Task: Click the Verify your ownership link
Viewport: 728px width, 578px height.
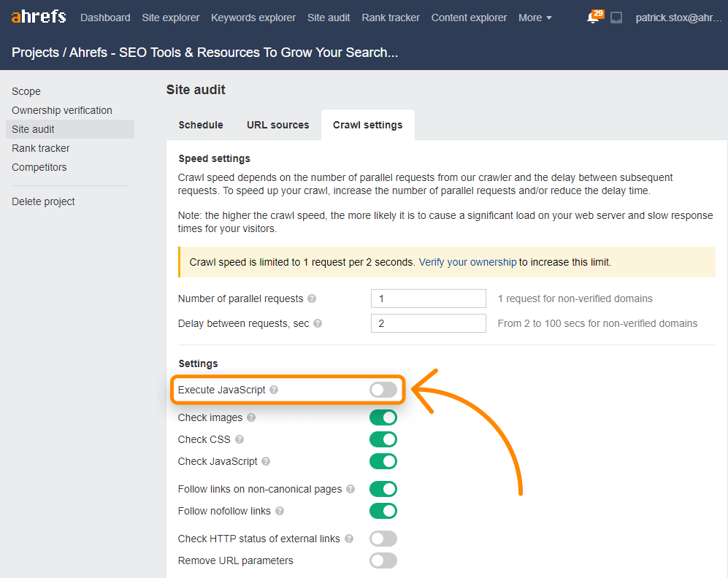Action: 467,261
